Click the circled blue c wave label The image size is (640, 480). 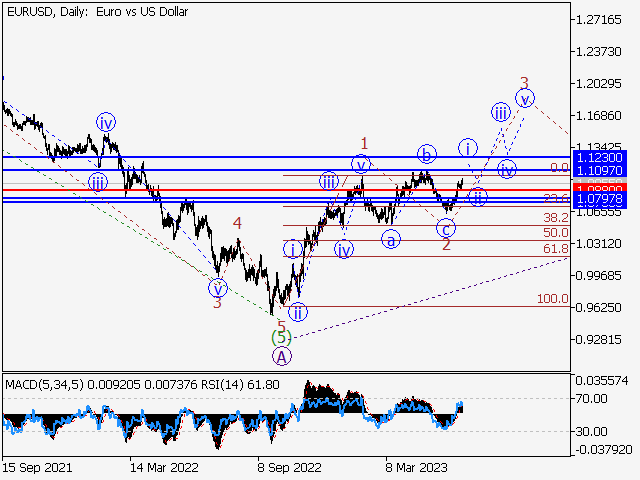(446, 229)
